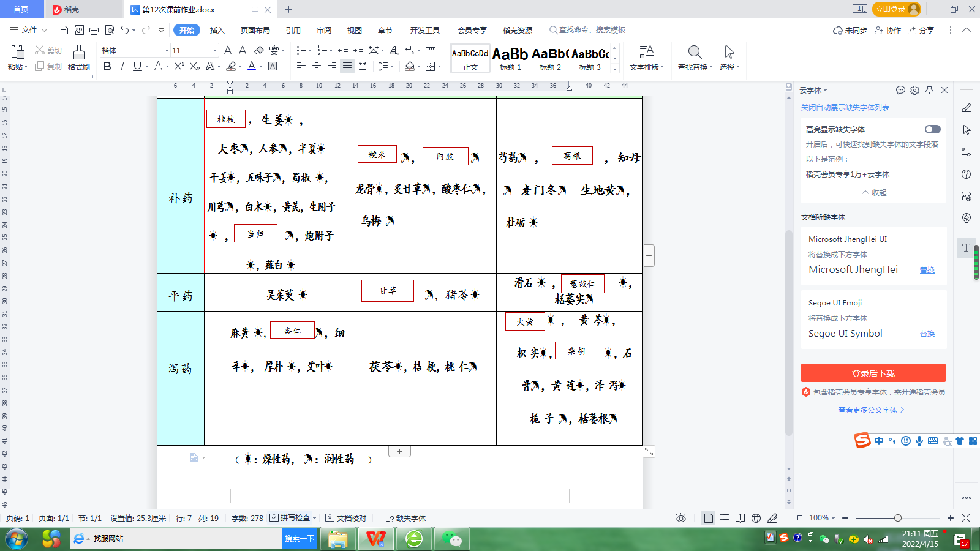Open comment bubble icon in font panel
Screen dimensions: 980x551
tap(900, 90)
